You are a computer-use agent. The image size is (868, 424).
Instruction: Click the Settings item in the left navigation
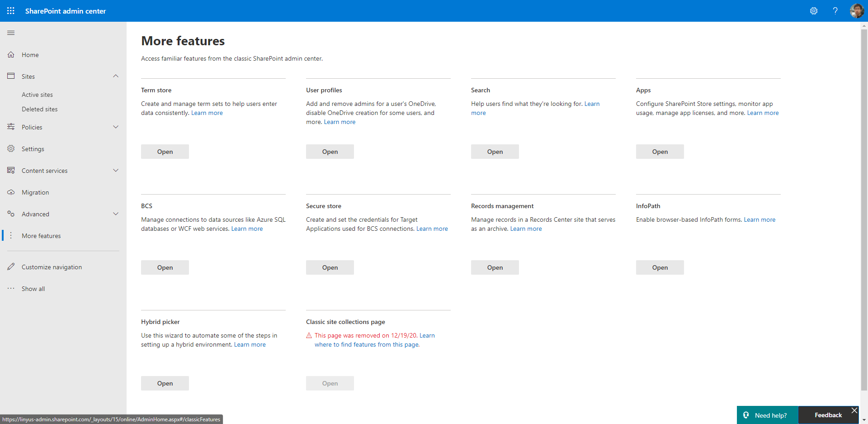pyautogui.click(x=33, y=148)
